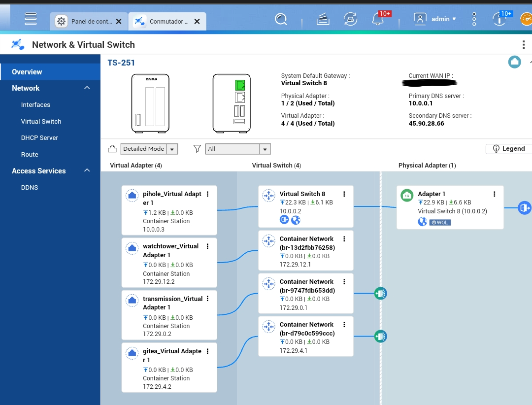532x405 pixels.
Task: Select DHCP Server in sidebar
Action: click(39, 138)
